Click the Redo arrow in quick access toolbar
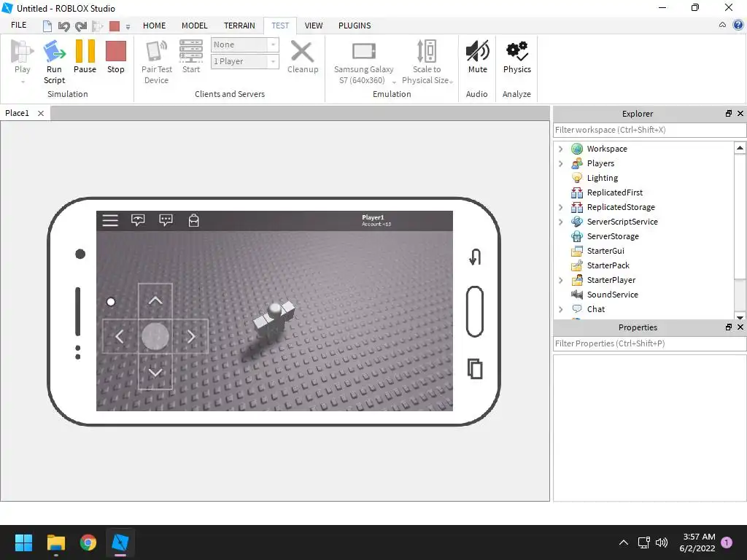Viewport: 747px width, 560px height. coord(81,26)
